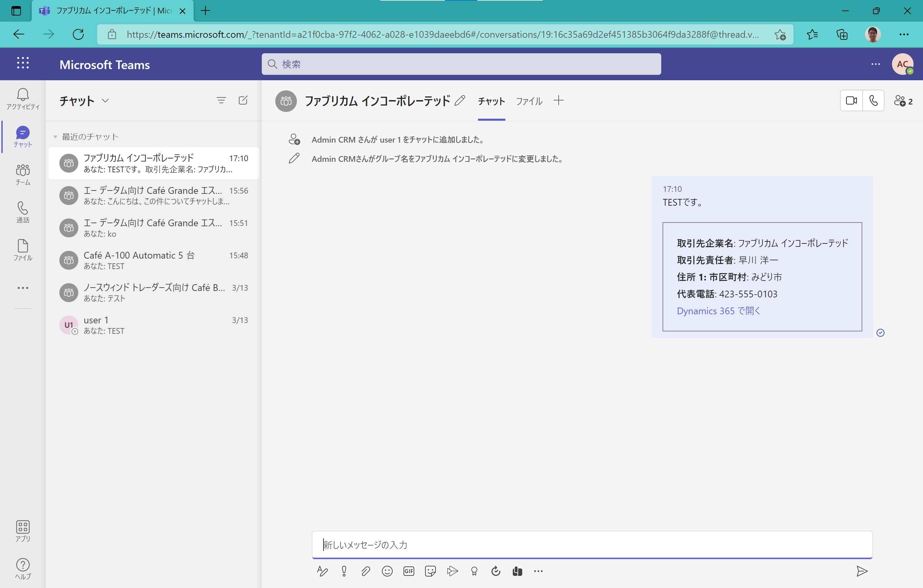923x588 pixels.
Task: Open the 15:56 Café Grande chat
Action: (154, 196)
